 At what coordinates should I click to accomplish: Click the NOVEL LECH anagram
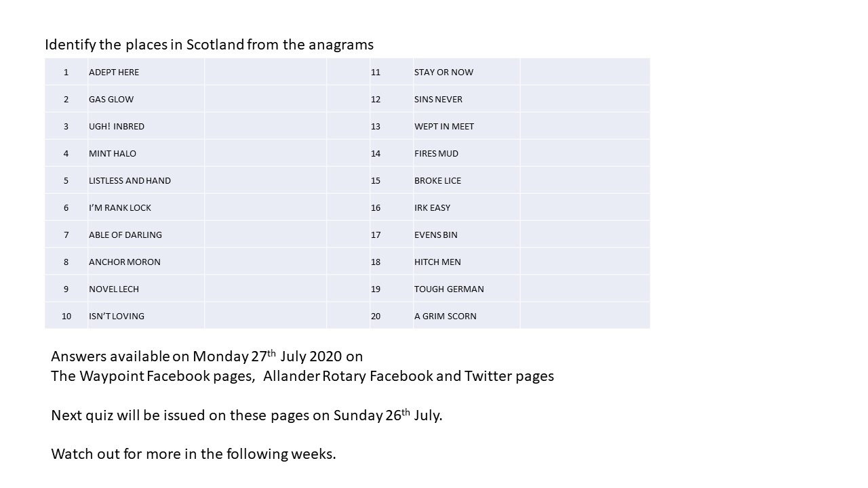pos(114,289)
